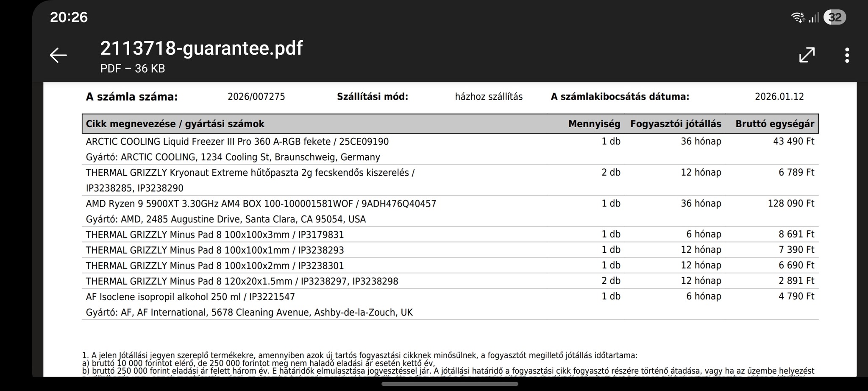Tap the Wi-Fi status icon
The image size is (868, 391).
pyautogui.click(x=798, y=17)
